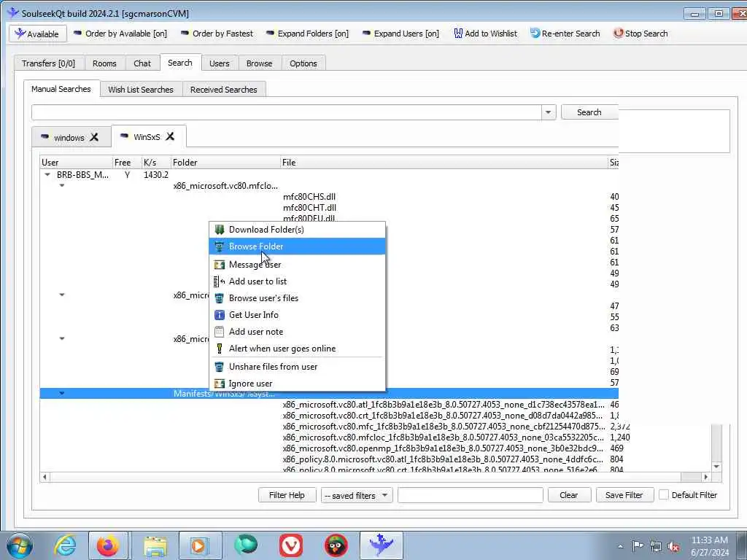The height and width of the screenshot is (560, 747).
Task: Switch to the Rooms tab
Action: pos(104,63)
